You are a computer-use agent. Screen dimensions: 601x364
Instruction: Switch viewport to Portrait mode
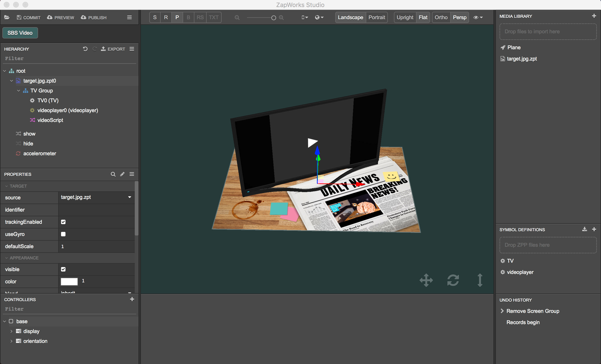pyautogui.click(x=377, y=18)
